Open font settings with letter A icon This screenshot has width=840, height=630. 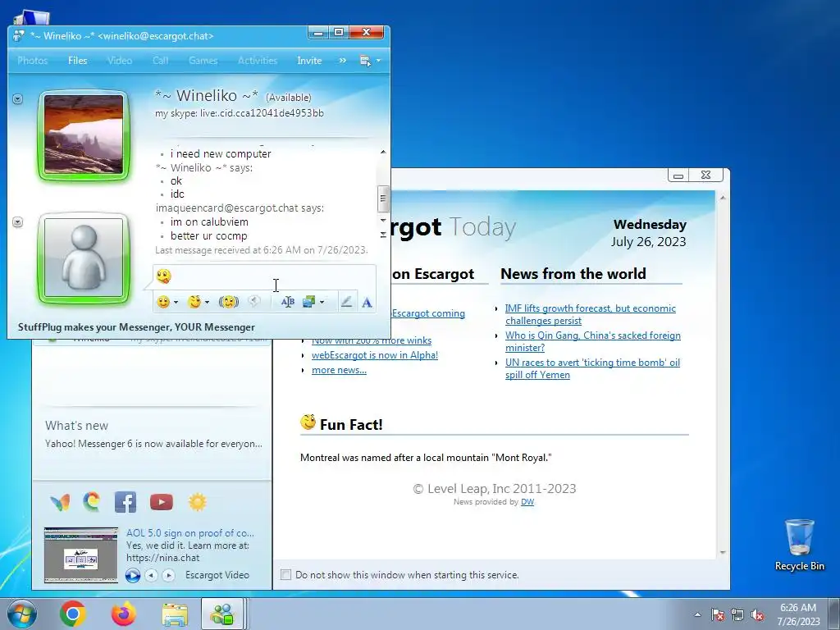click(x=367, y=303)
